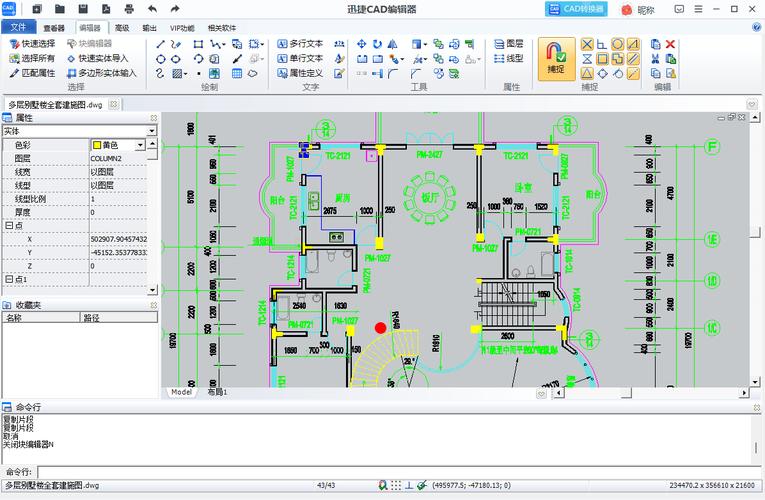765x500 pixels.
Task: Select the Rectangle drawing tool
Action: point(198,44)
